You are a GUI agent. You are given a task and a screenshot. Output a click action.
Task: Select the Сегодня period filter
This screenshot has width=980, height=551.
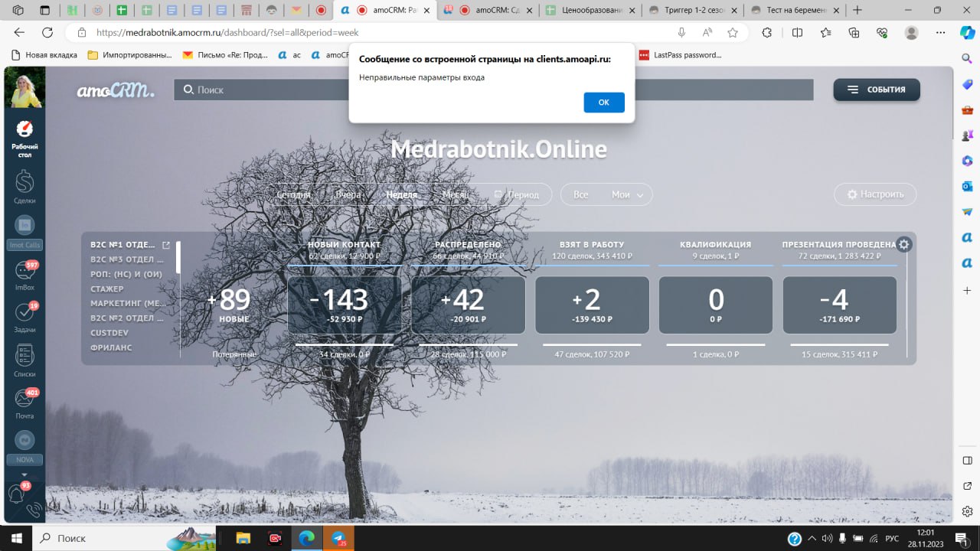pos(293,194)
